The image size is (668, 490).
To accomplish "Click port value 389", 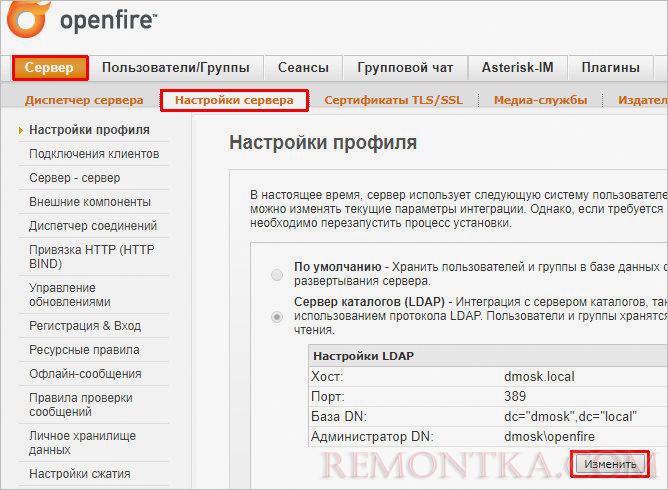I will (x=515, y=396).
